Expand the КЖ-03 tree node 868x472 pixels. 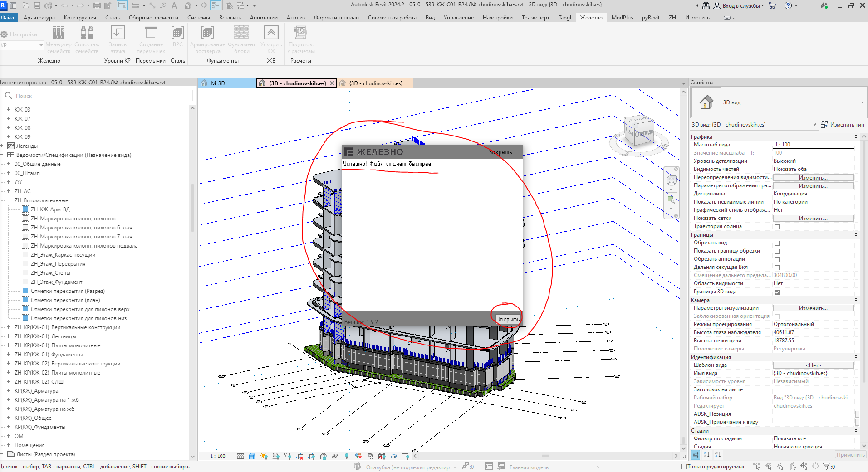tap(9, 109)
